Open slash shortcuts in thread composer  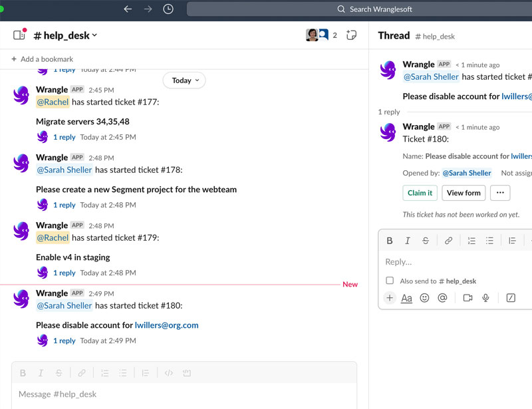(x=511, y=298)
